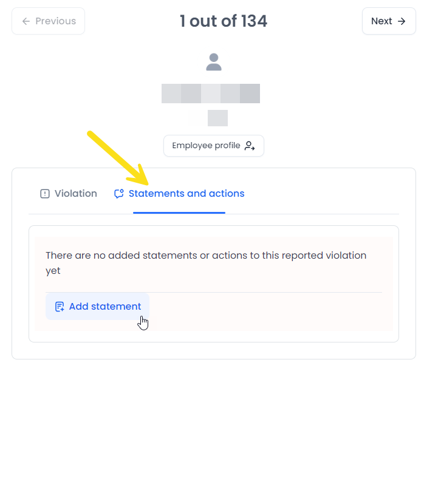The image size is (424, 504).
Task: Click the right arrow icon beside Next
Action: (x=402, y=21)
